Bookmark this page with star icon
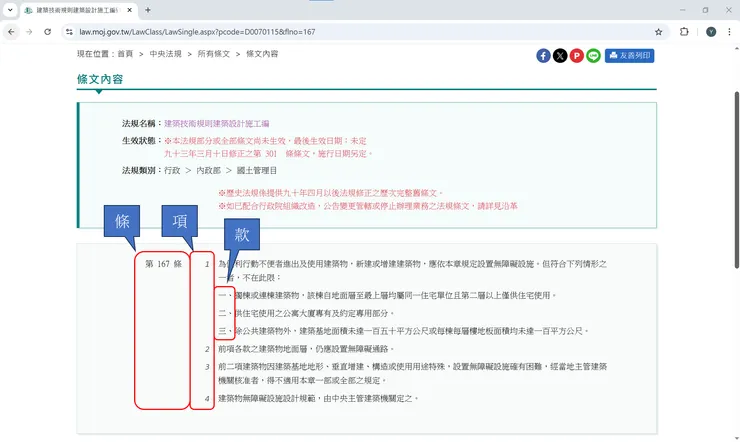Image resolution: width=740 pixels, height=442 pixels. (658, 32)
